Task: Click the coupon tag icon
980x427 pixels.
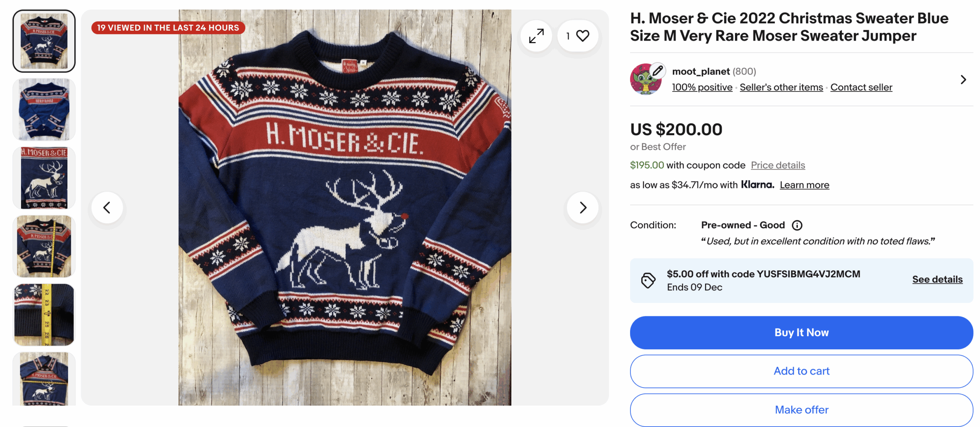Action: (648, 280)
